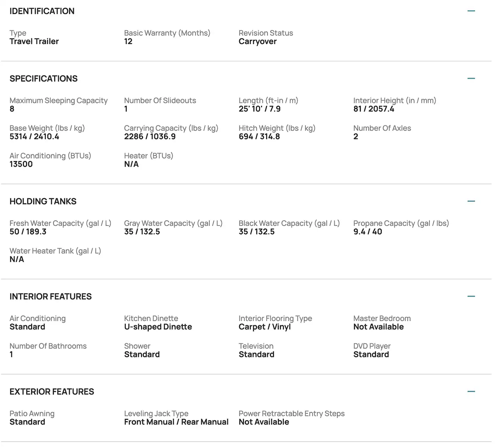The image size is (496, 448).
Task: Collapse the Holding Tanks minus icon
Action: tap(471, 201)
